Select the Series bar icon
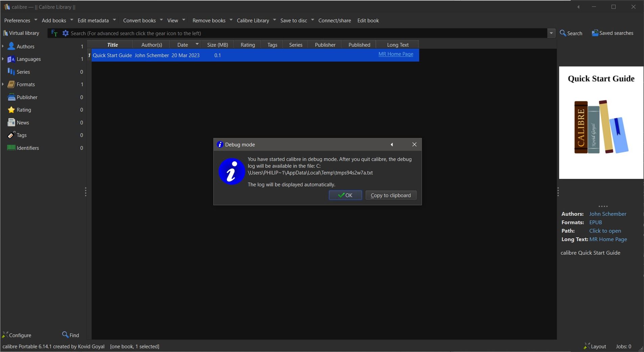 click(11, 72)
